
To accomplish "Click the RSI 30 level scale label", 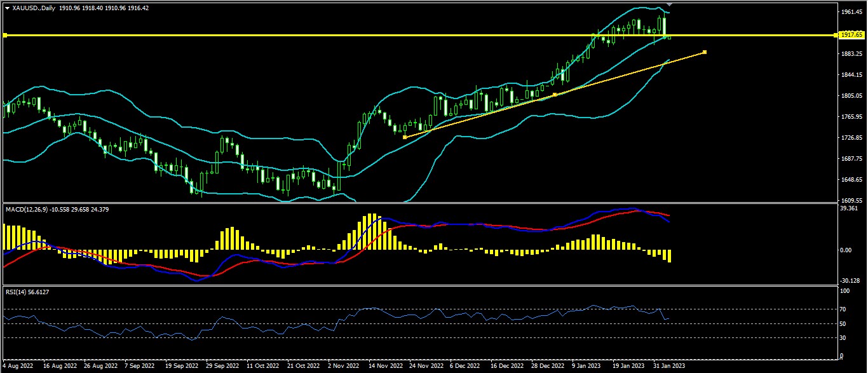I will pos(843,337).
